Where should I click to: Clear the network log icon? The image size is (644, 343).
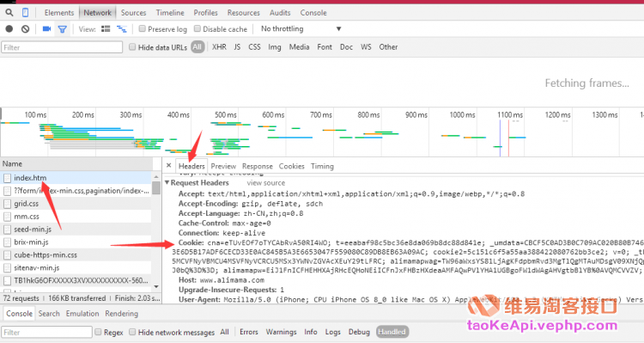tap(26, 28)
